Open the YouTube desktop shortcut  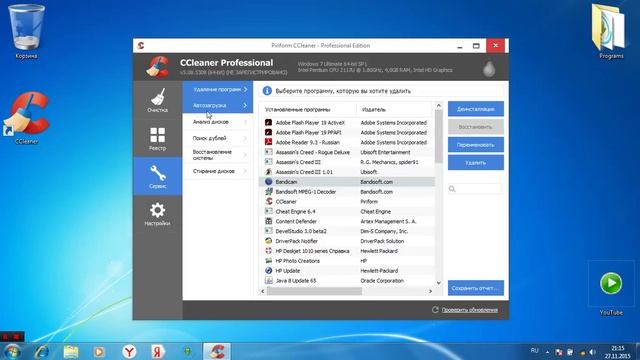[611, 289]
